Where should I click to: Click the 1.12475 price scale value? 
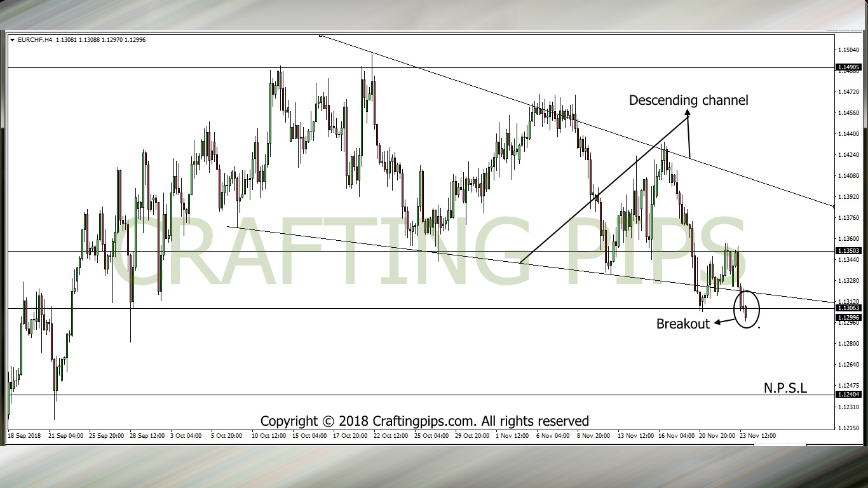coord(848,386)
